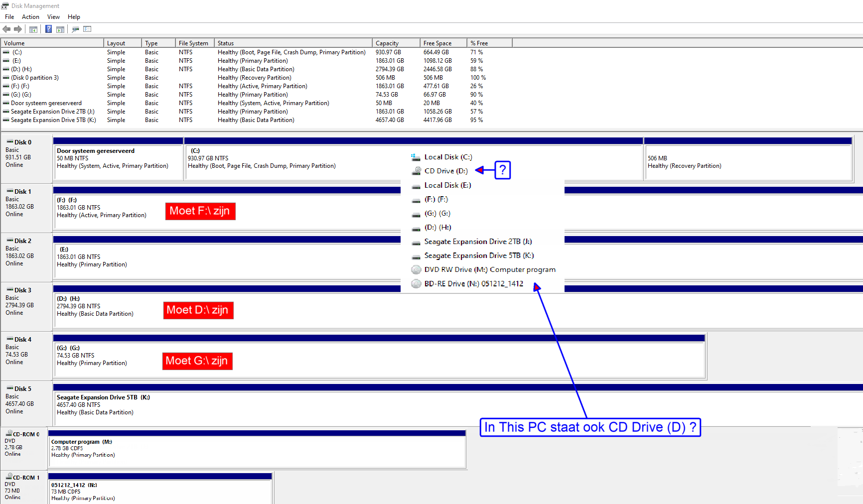Click the Disk 3 icon in the lower pane

tap(9, 290)
